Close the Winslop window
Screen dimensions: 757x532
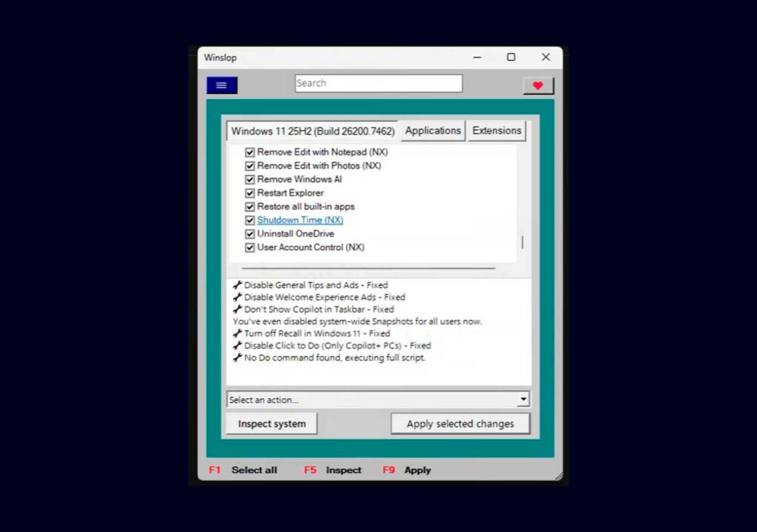[x=546, y=57]
